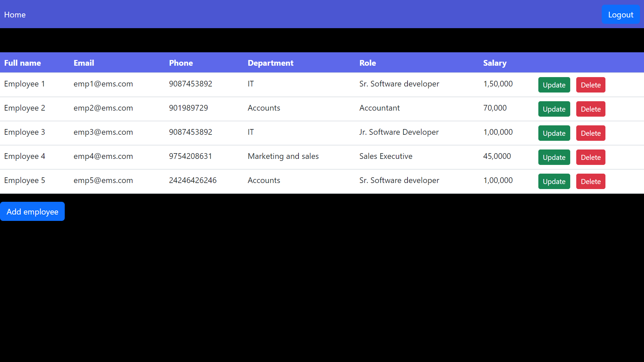The image size is (644, 362).
Task: Delete Employee 4 from Marketing and sales
Action: click(x=590, y=157)
